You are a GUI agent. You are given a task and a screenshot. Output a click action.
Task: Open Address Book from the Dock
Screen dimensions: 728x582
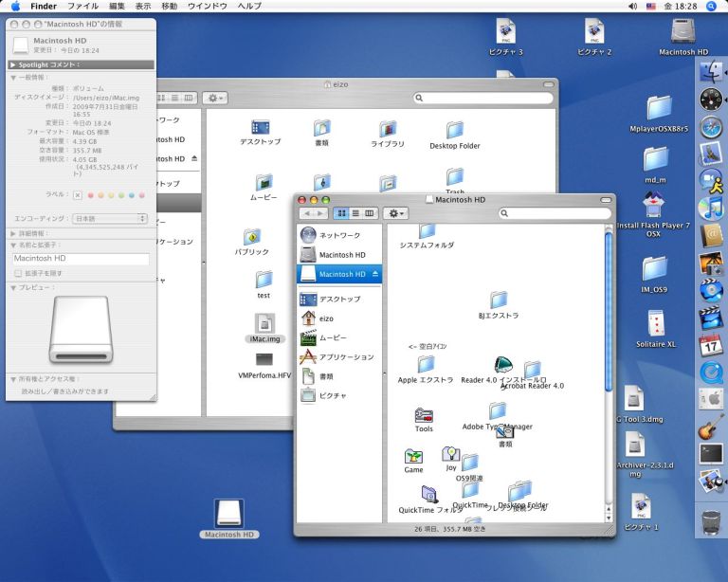[x=711, y=236]
